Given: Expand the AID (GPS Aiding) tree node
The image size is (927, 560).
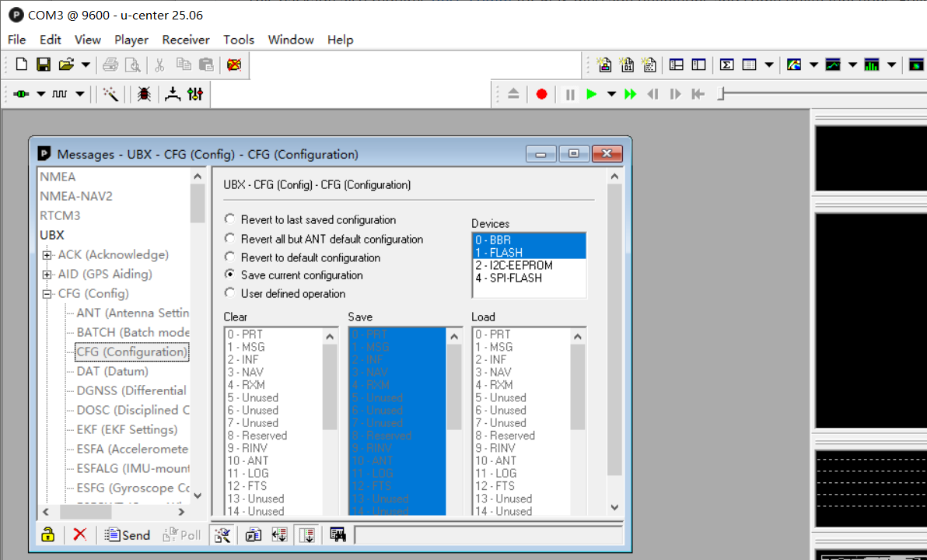Looking at the screenshot, I should (47, 275).
